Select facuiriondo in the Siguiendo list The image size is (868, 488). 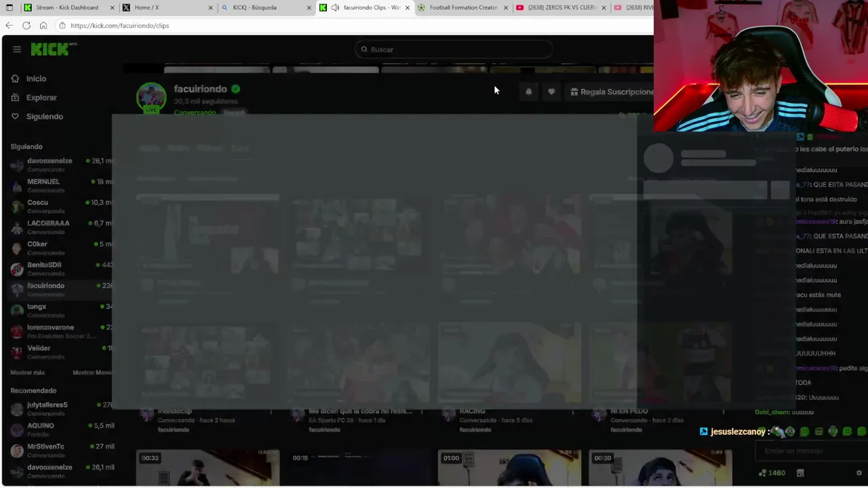[61, 289]
